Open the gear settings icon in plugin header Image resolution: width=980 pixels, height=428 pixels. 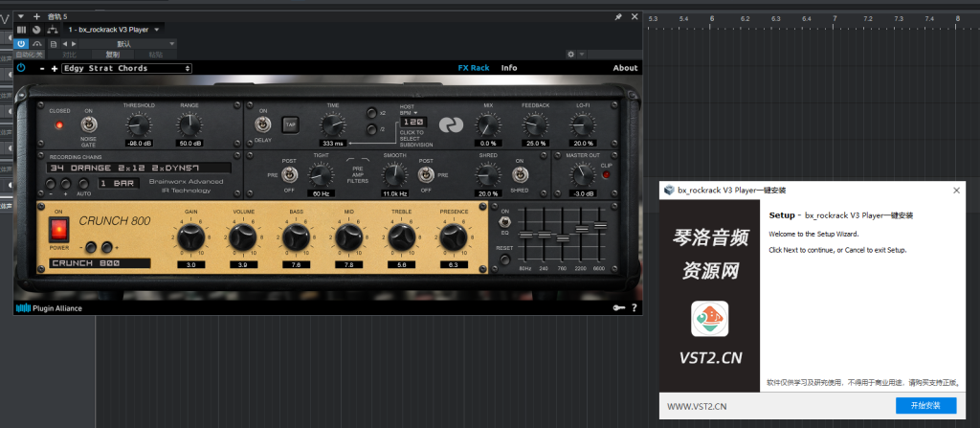(570, 55)
